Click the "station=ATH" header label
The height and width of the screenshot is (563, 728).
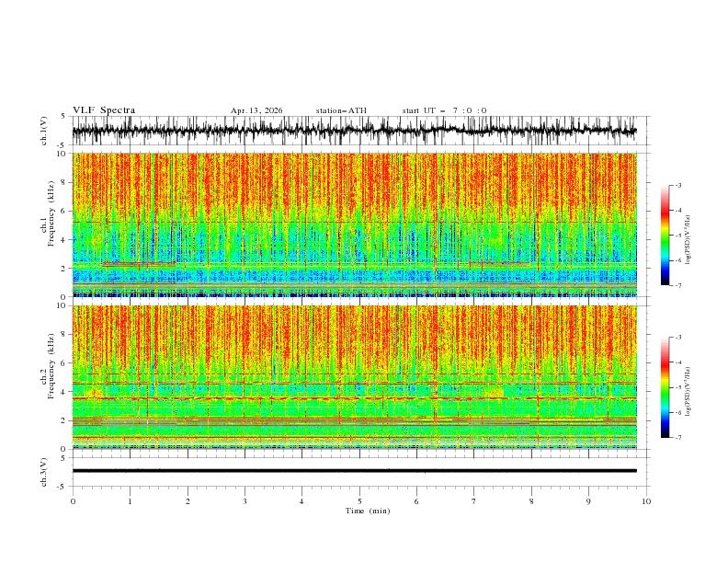341,110
